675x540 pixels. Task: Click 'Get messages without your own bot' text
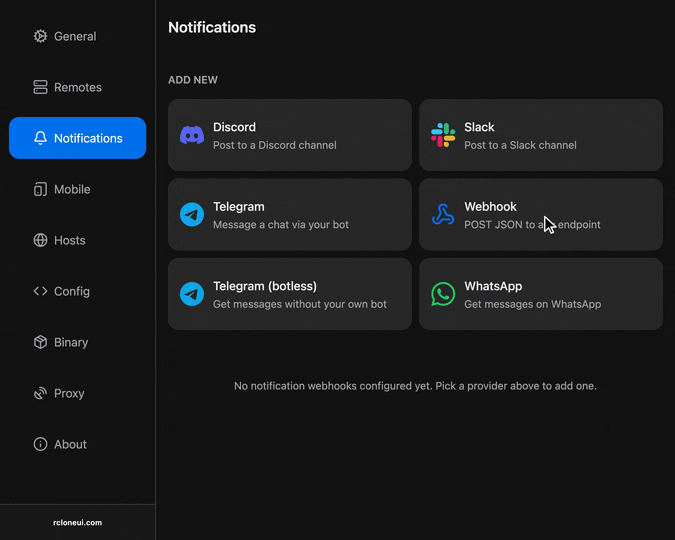tap(300, 304)
